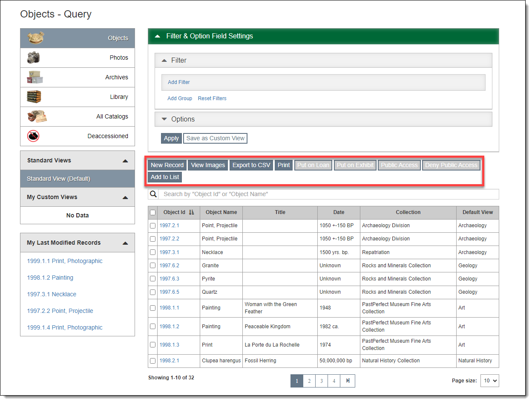Open the Page size dropdown
Screen dimensions: 532x402
(489, 381)
